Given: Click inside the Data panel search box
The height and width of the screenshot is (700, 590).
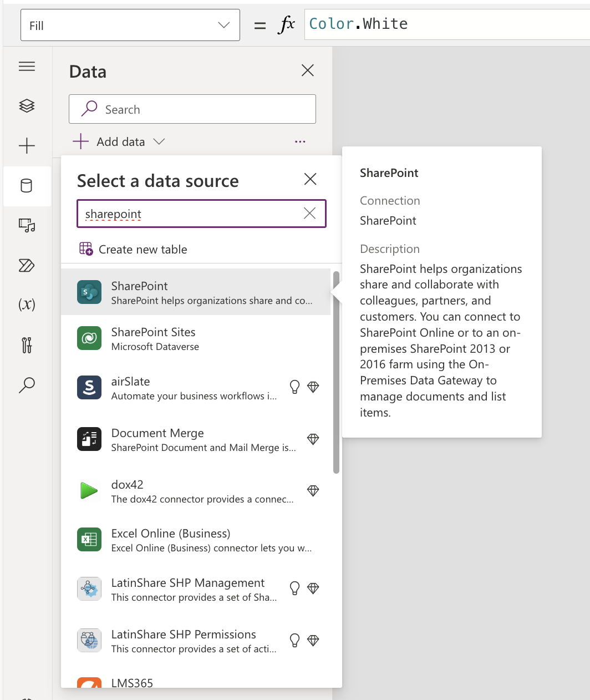Looking at the screenshot, I should (x=191, y=109).
